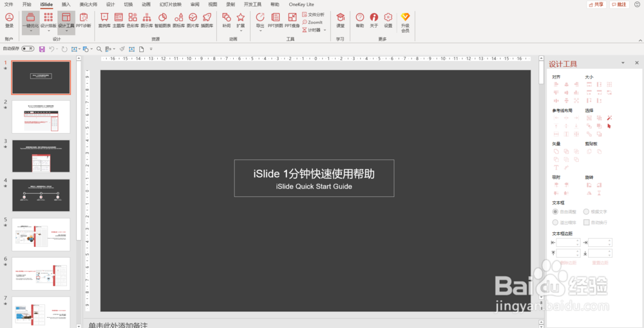Click the redo icon in quick access toolbar
Viewport: 644px width, 328px height.
64,49
